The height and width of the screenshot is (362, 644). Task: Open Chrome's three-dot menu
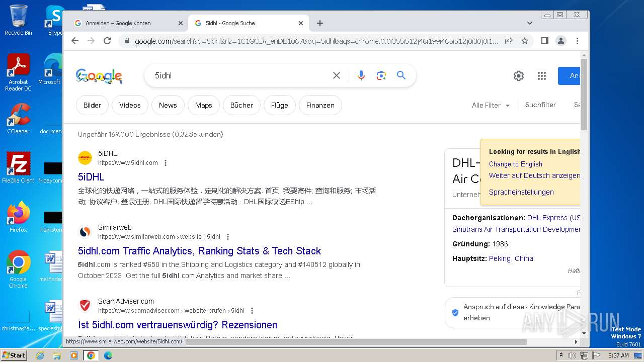pos(577,41)
